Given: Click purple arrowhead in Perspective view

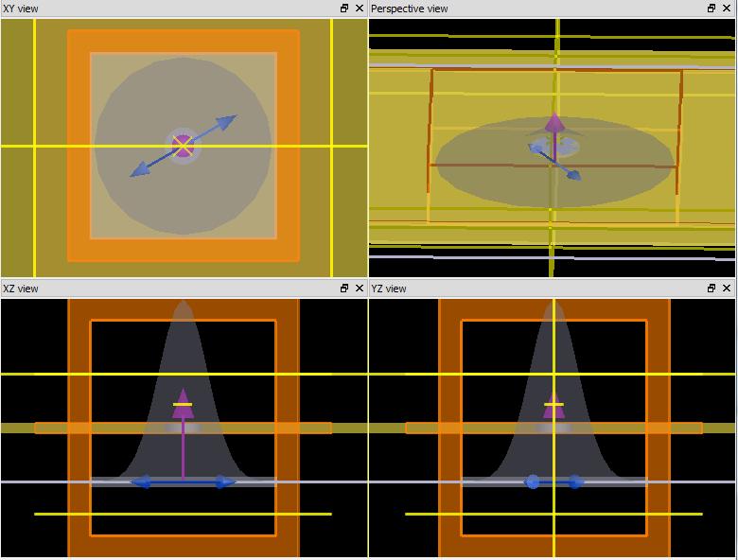Looking at the screenshot, I should [x=554, y=124].
